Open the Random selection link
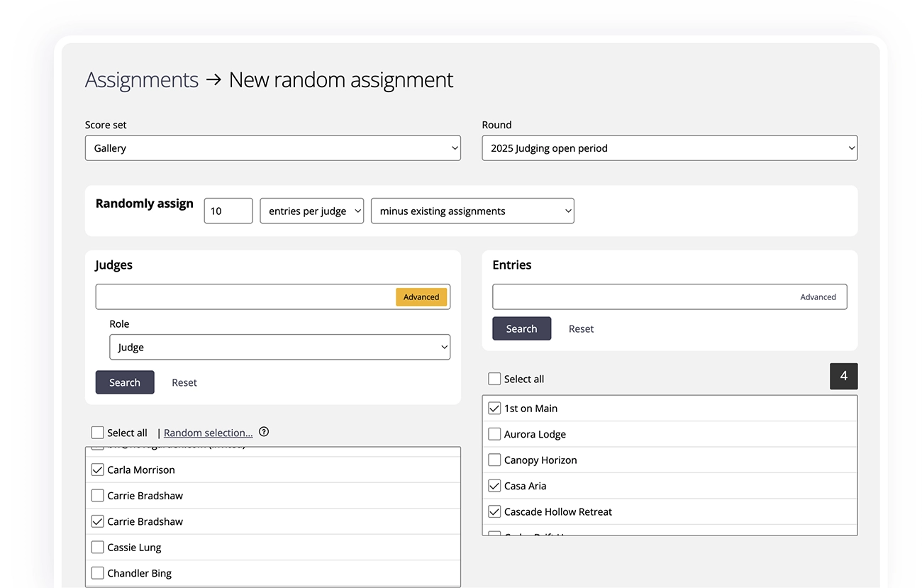 [208, 433]
